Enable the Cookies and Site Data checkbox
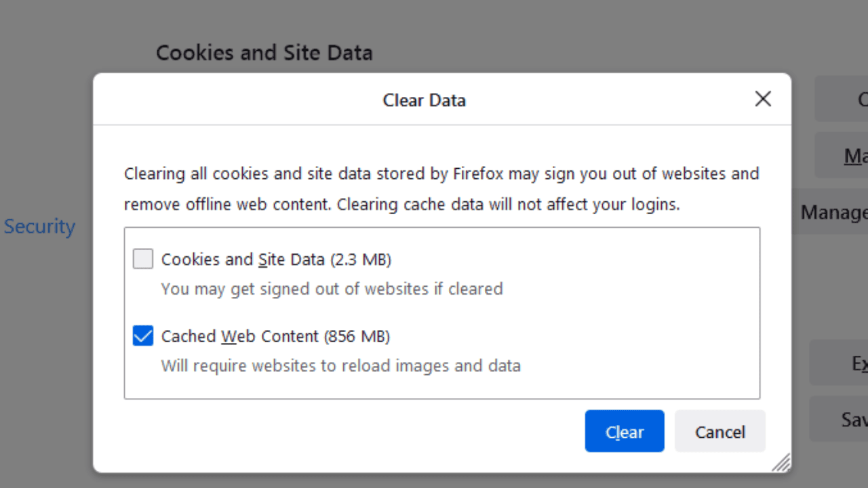This screenshot has height=488, width=868. [x=143, y=259]
